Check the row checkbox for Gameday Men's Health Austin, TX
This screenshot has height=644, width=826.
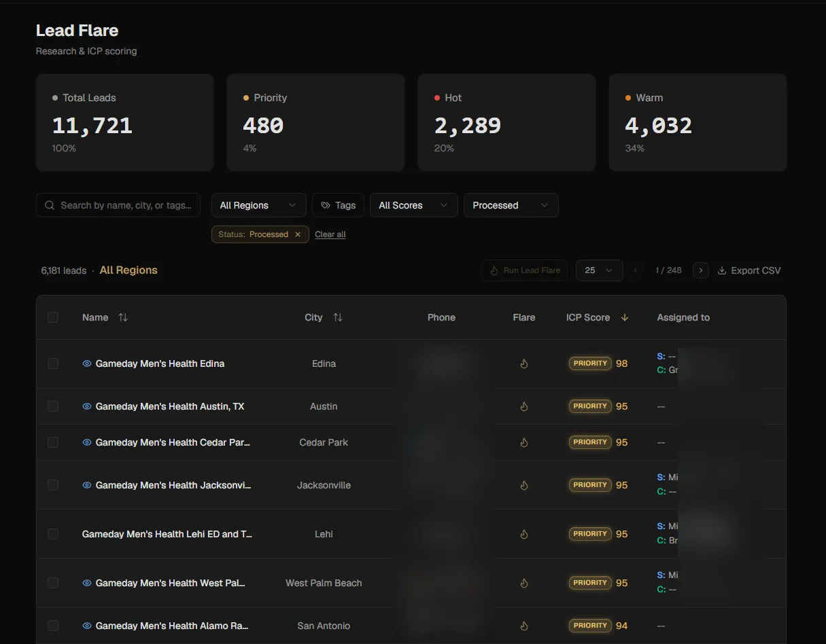coord(53,406)
